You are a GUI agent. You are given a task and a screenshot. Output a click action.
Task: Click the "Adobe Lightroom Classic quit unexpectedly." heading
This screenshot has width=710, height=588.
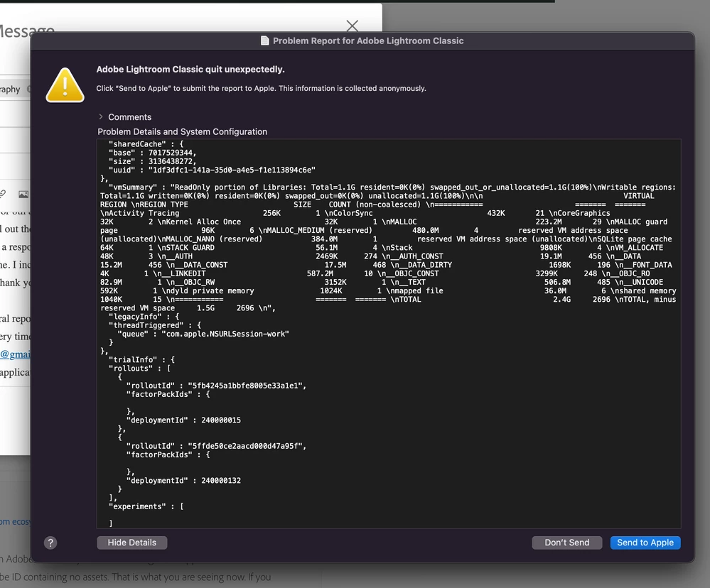click(x=190, y=69)
